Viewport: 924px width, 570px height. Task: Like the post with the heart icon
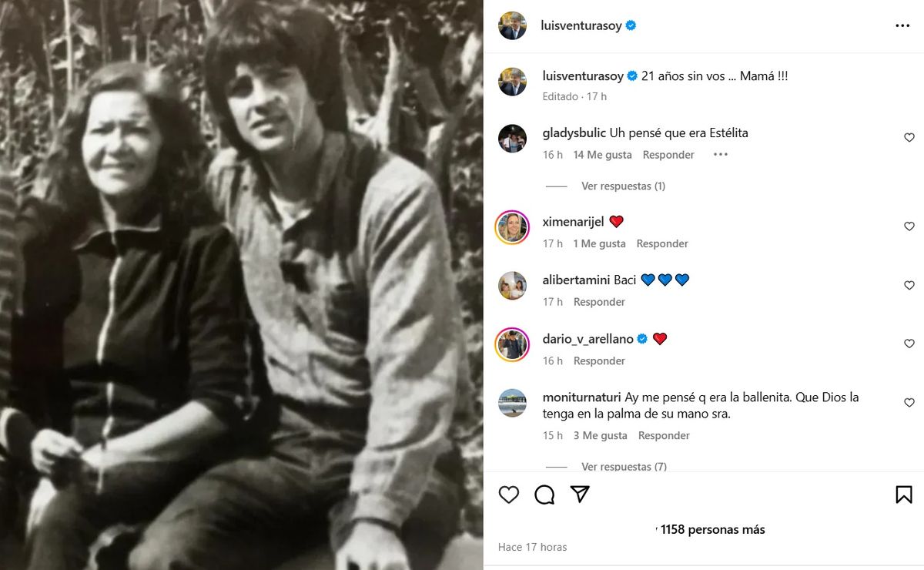tap(508, 495)
